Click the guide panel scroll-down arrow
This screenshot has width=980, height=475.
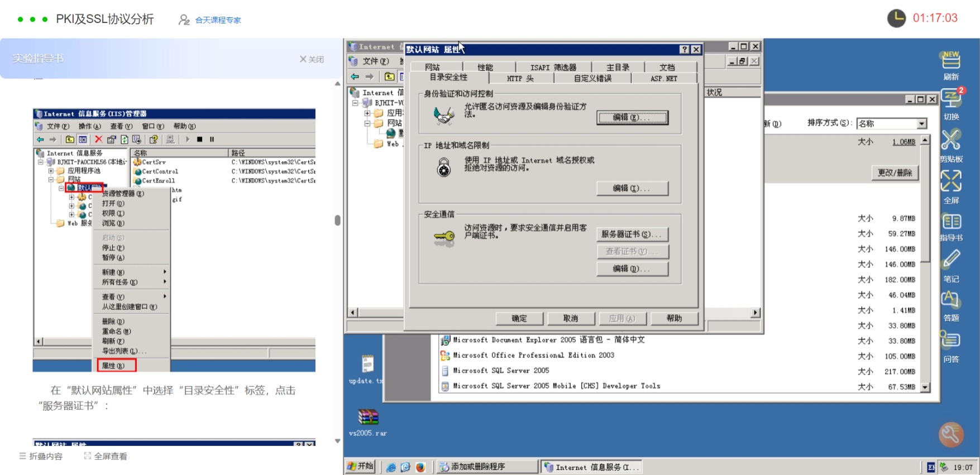tap(337, 441)
